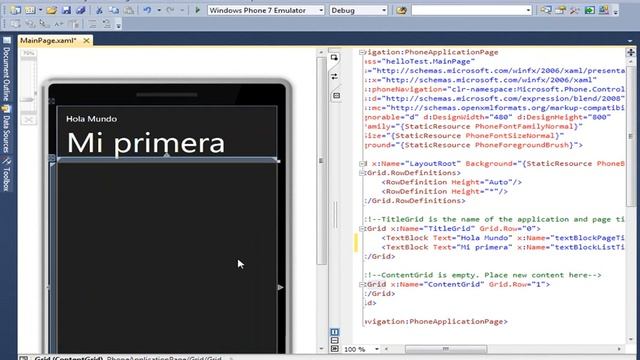Click the collapse pane icon in splitter
640x360 pixels.
click(336, 96)
